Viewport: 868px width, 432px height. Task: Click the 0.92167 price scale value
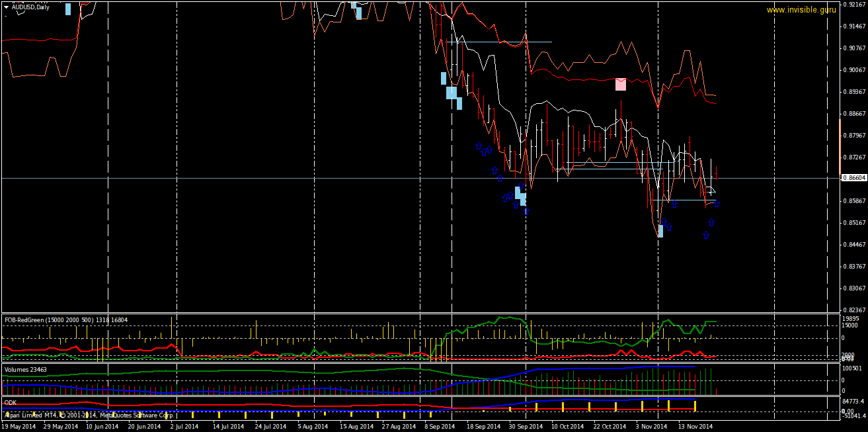pos(854,4)
